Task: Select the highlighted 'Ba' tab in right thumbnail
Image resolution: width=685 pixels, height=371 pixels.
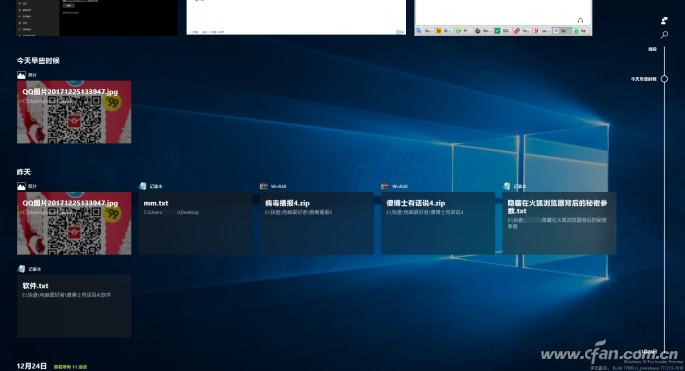Action: point(561,31)
